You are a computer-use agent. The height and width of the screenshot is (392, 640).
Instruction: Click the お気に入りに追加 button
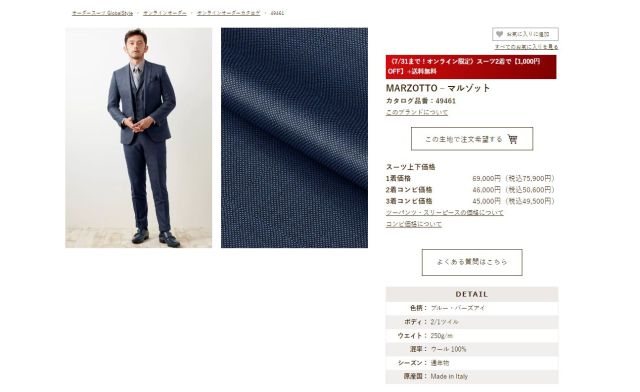click(x=525, y=34)
